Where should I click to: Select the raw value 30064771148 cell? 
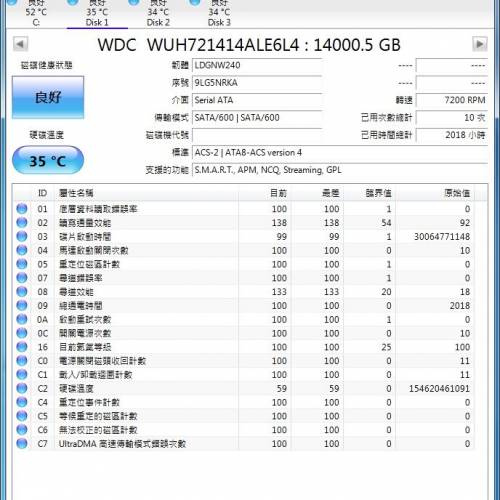point(442,237)
